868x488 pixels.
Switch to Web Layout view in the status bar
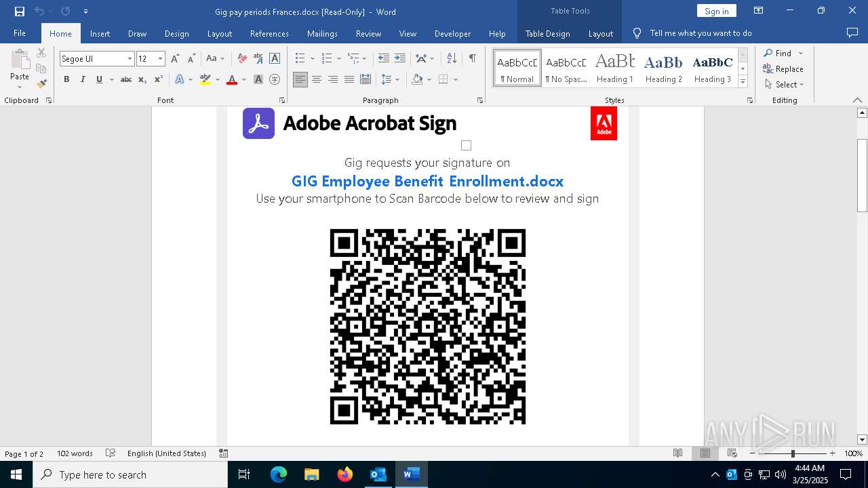click(x=732, y=453)
